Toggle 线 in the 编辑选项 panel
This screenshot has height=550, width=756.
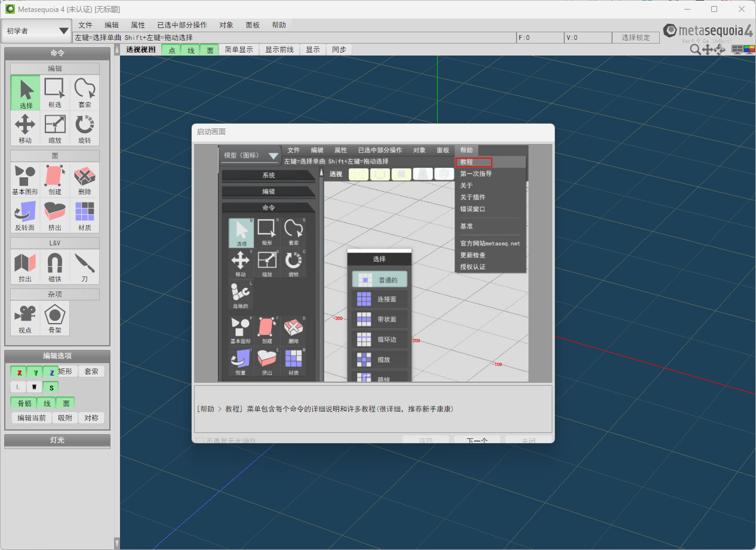tap(47, 403)
